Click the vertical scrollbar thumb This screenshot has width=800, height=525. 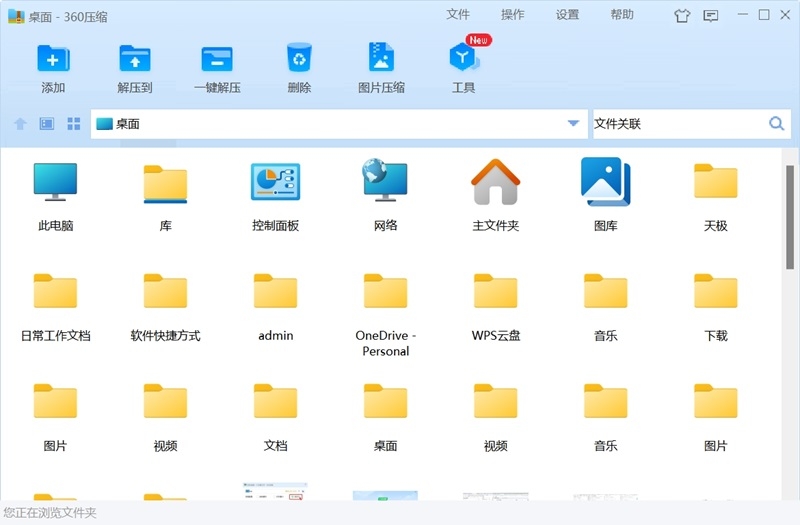click(790, 217)
